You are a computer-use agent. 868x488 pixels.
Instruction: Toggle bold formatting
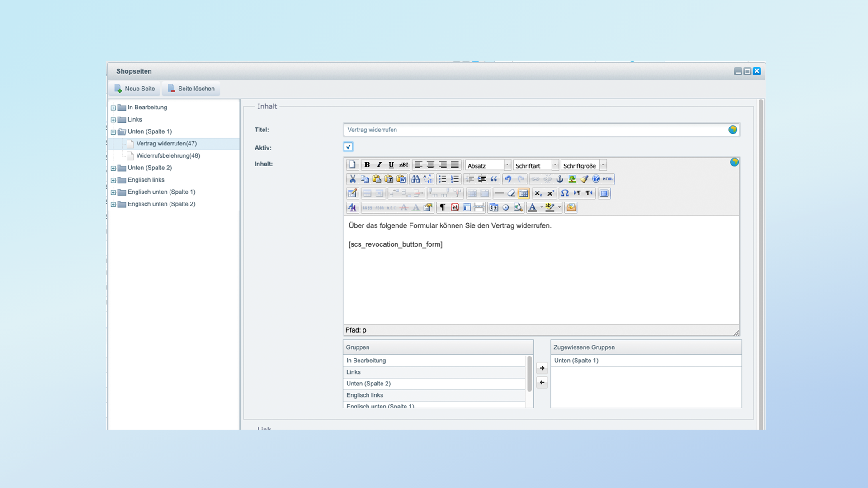click(x=367, y=165)
